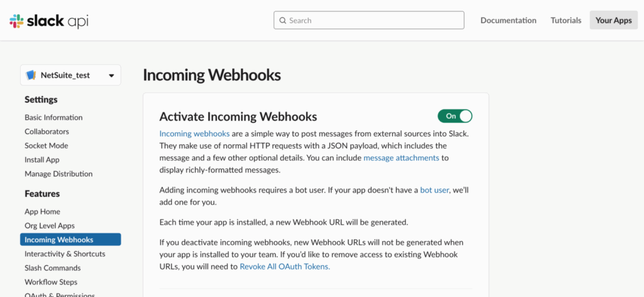Viewport: 644px width, 297px height.
Task: Open the Your Apps tab
Action: (614, 20)
